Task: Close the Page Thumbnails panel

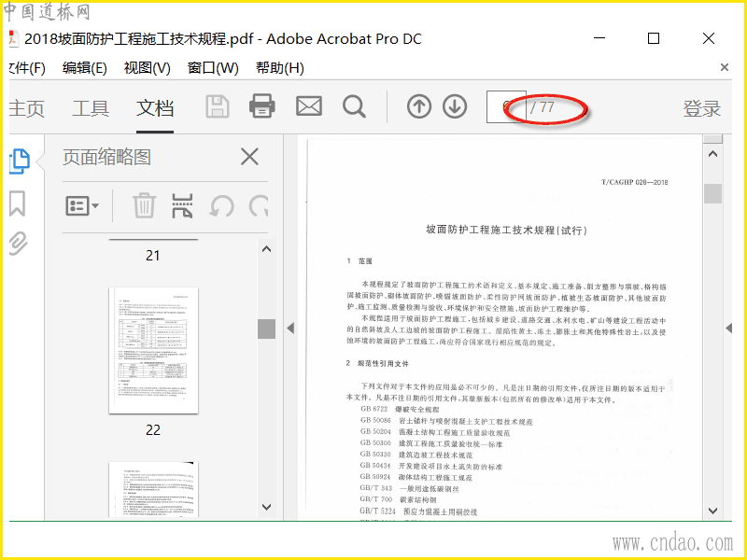Action: [249, 157]
